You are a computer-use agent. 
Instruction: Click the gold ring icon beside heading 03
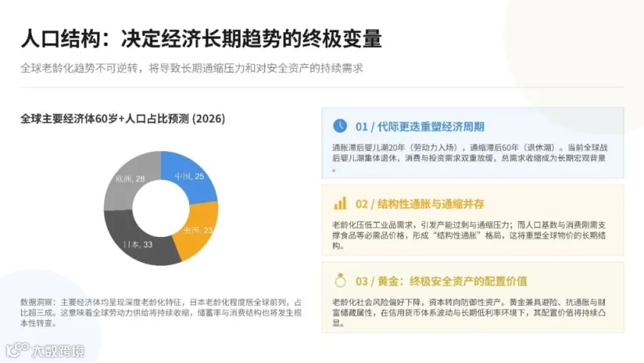(340, 281)
